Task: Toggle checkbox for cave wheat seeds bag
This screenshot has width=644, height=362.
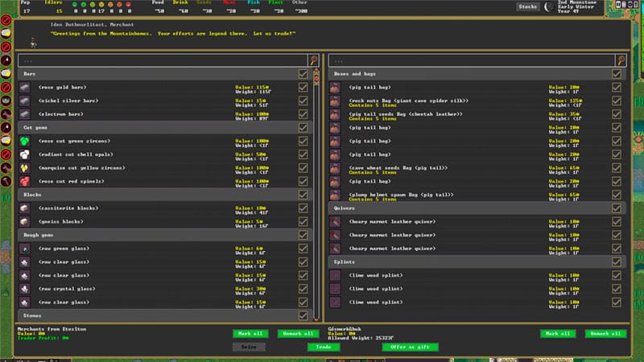Action: coord(616,168)
